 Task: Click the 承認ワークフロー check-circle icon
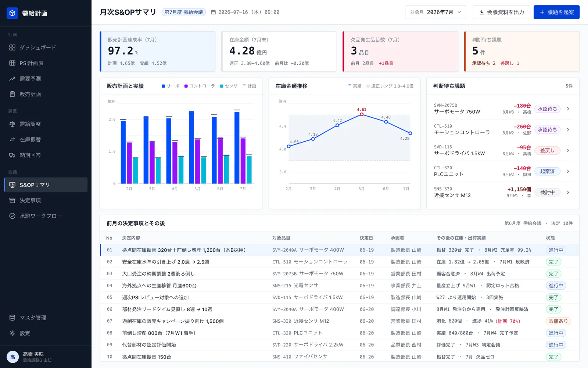[x=12, y=216]
